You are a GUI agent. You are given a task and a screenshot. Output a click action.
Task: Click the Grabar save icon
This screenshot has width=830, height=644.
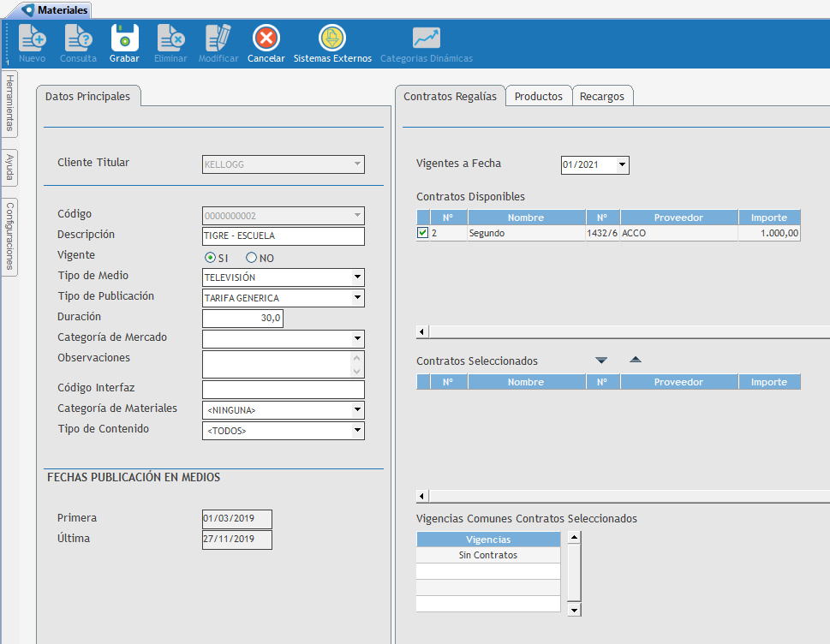coord(124,39)
